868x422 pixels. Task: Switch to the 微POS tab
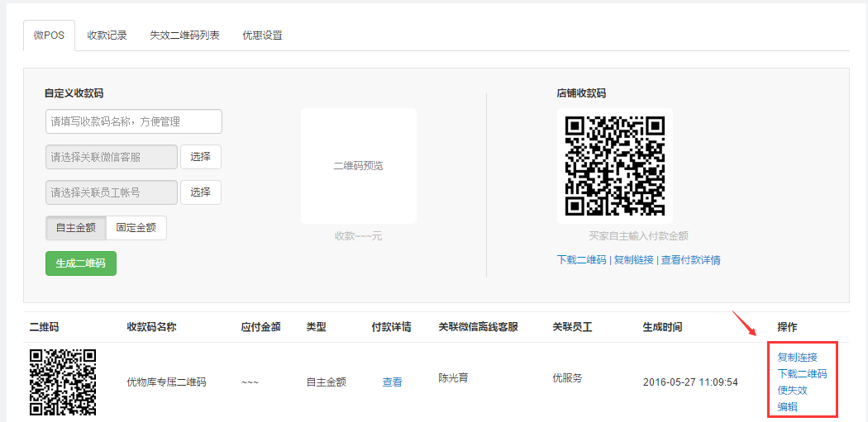pos(49,36)
